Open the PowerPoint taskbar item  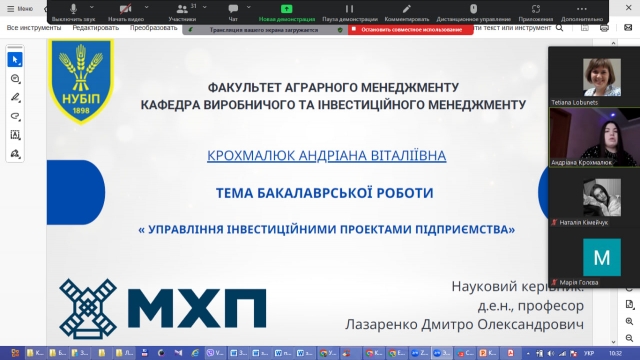(x=488, y=353)
